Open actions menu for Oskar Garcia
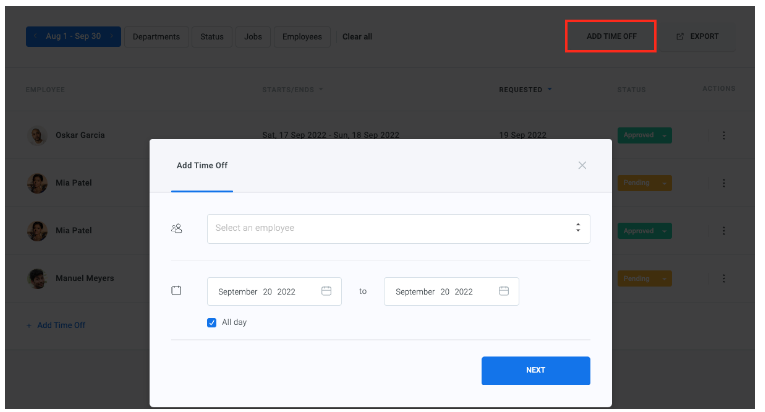765x412 pixels. pos(724,135)
